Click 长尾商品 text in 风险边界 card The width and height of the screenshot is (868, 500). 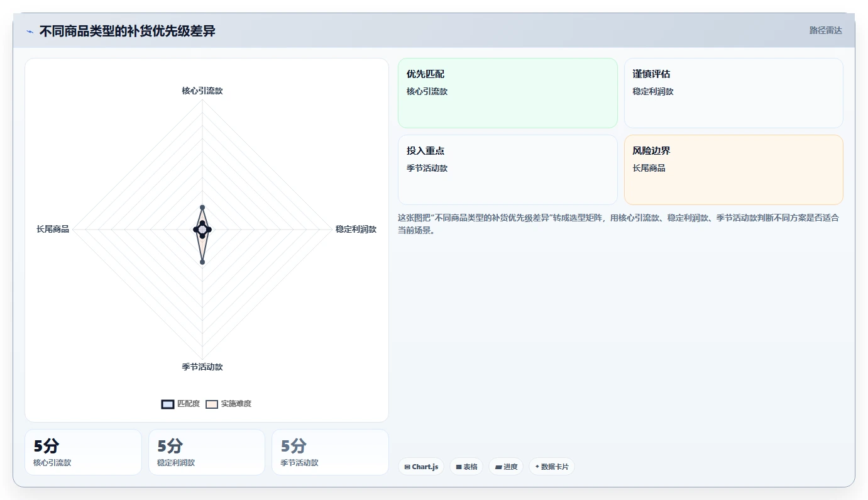[x=649, y=168]
